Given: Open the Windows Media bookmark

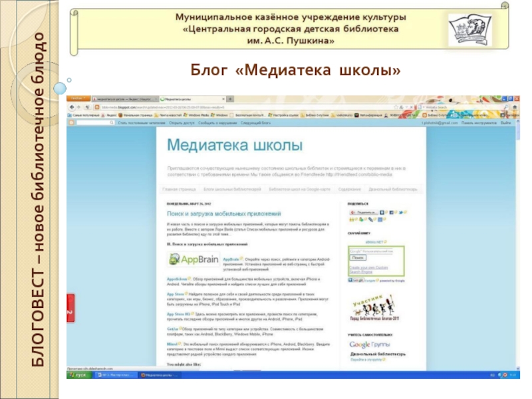Looking at the screenshot, I should click(x=196, y=115).
